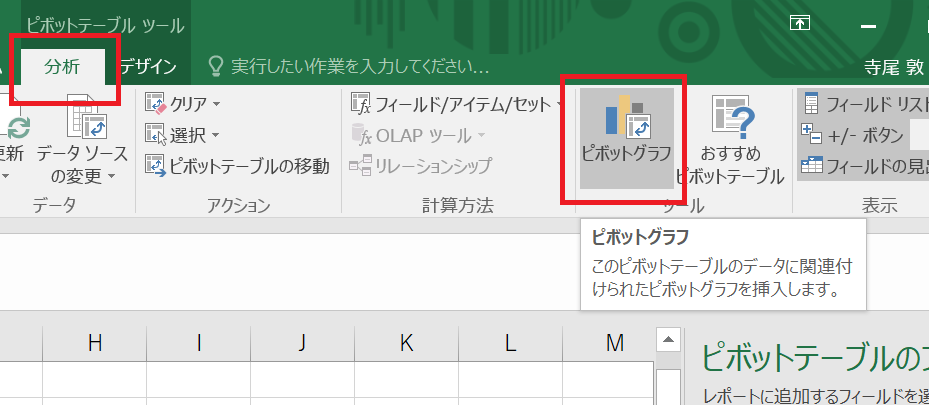Click ピボットテーブルの移動

coord(237,166)
